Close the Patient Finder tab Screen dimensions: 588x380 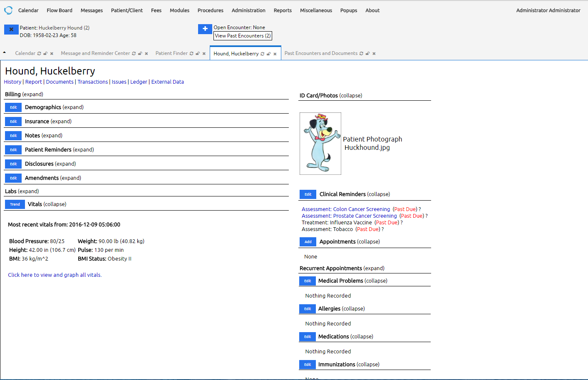(204, 54)
